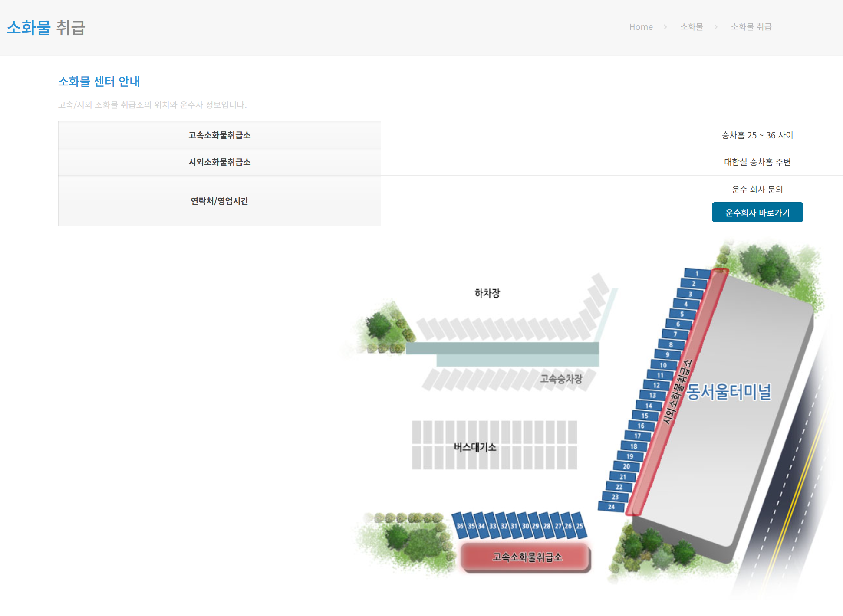843x616 pixels.
Task: Go to the 소화물 breadcrumb link
Action: click(x=692, y=27)
